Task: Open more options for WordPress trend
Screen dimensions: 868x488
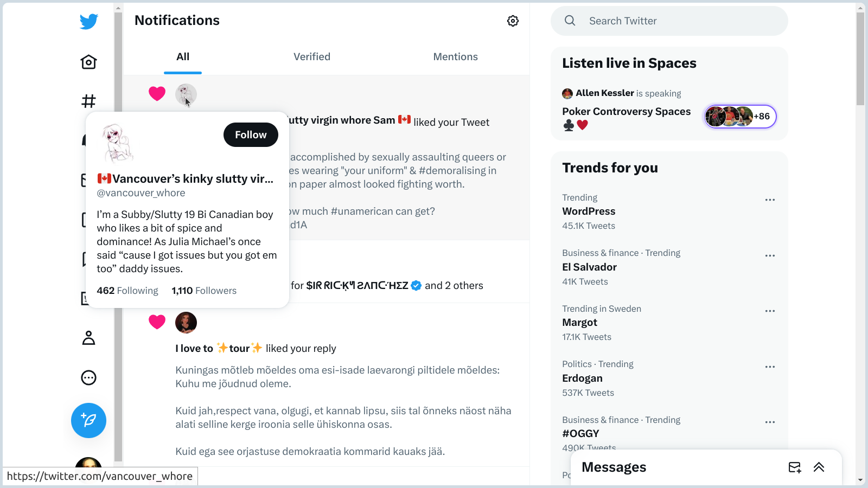Action: [770, 200]
